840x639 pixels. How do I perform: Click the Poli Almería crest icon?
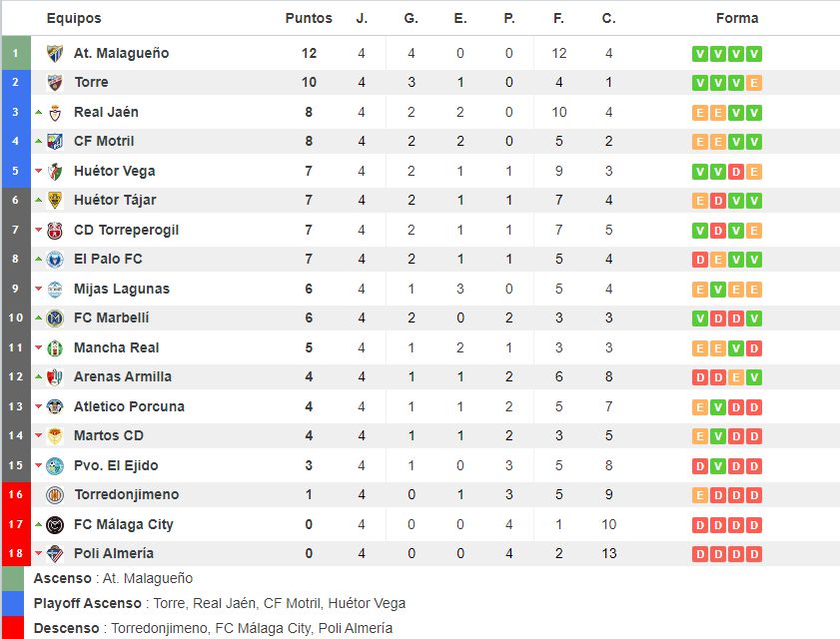tap(55, 554)
